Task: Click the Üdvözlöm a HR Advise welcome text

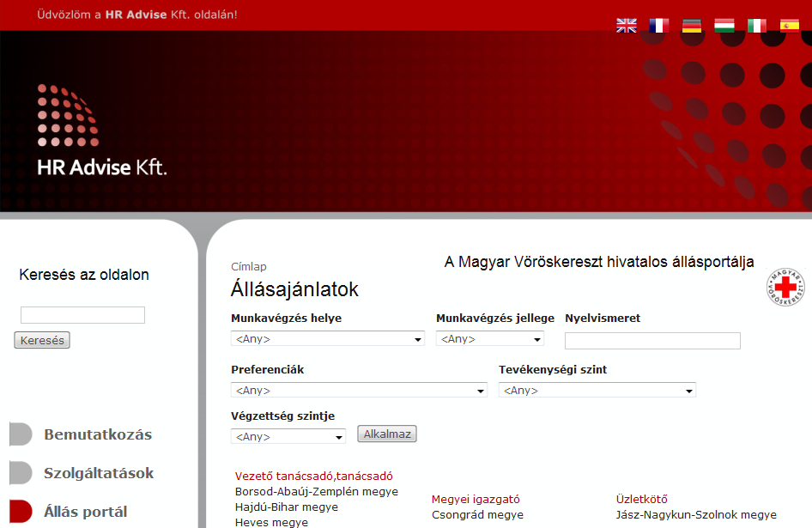Action: [137, 15]
